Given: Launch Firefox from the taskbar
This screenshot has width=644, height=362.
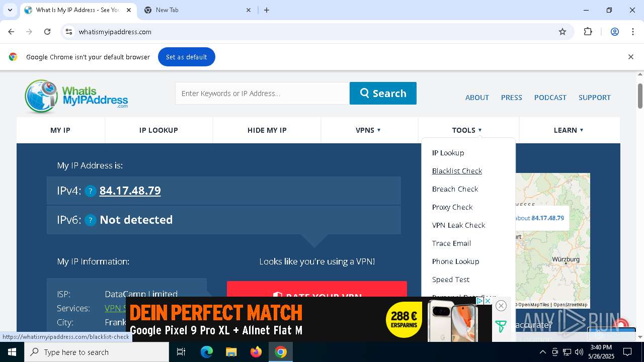Looking at the screenshot, I should 256,352.
